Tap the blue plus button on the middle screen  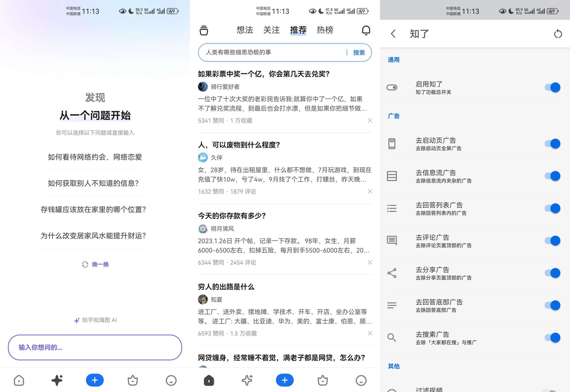[285, 380]
